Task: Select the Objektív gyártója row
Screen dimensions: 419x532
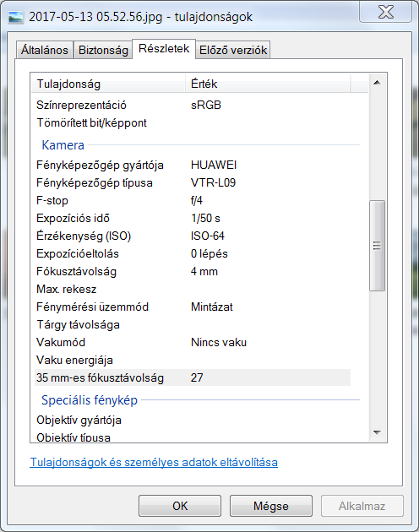Action: (x=193, y=420)
